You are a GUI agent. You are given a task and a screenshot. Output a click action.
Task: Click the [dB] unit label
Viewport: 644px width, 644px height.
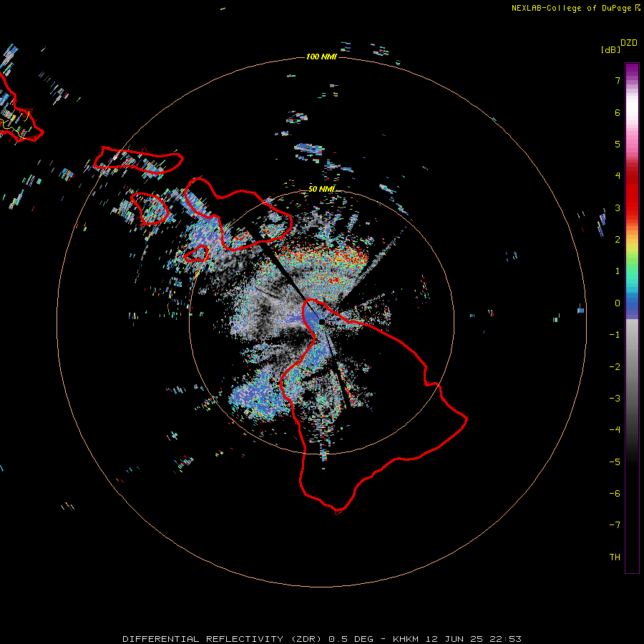pyautogui.click(x=611, y=50)
